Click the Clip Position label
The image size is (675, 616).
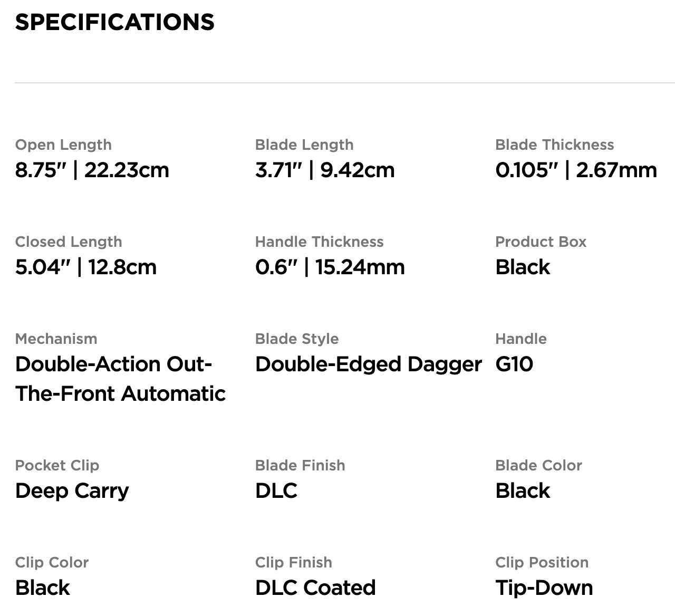click(542, 562)
